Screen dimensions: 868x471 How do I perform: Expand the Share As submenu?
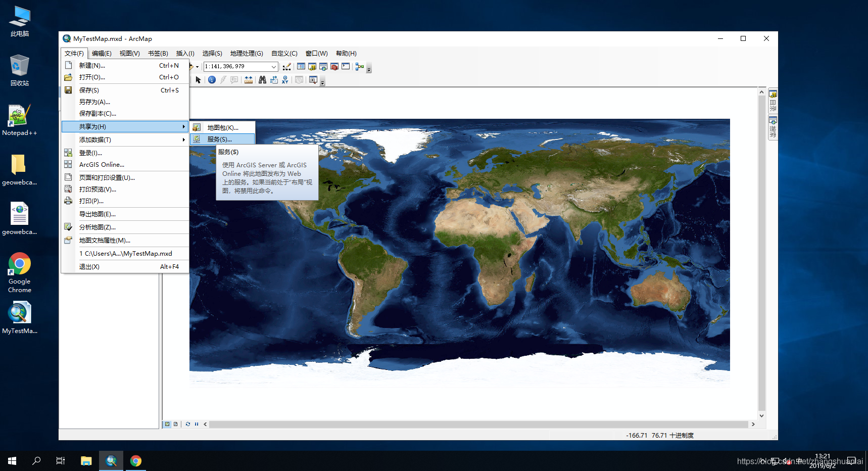point(125,127)
